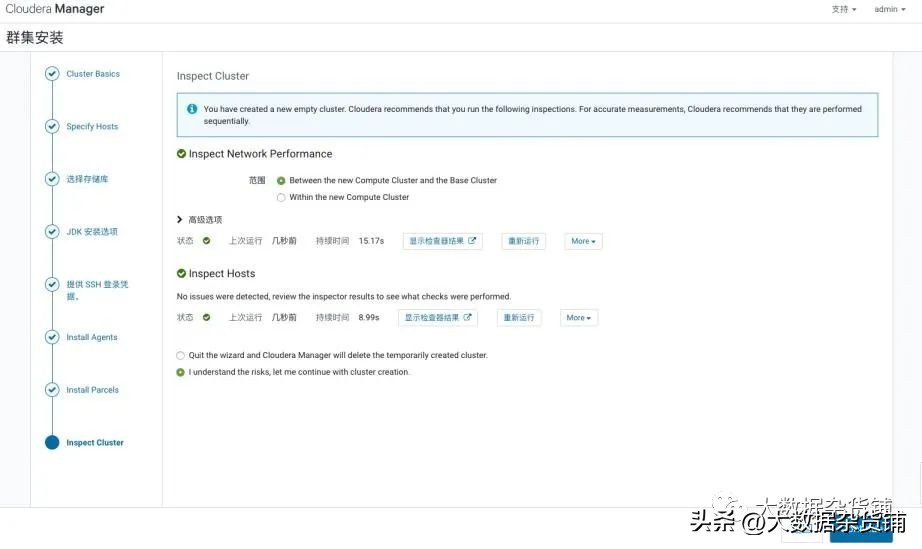Click the Cloudera Manager logo
The height and width of the screenshot is (549, 922).
[55, 9]
